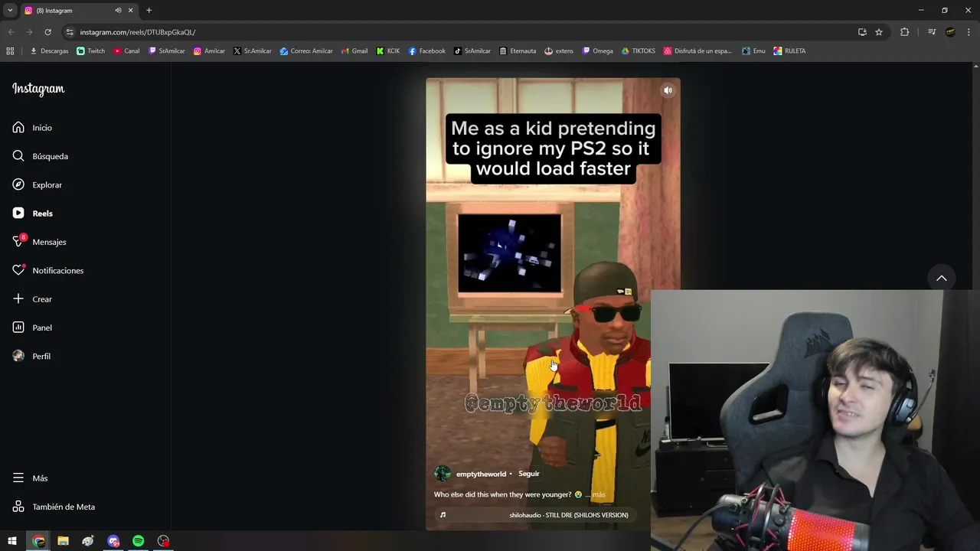Open the TIKTOKS bookmark
Viewport: 980px width, 551px height.
coord(638,51)
